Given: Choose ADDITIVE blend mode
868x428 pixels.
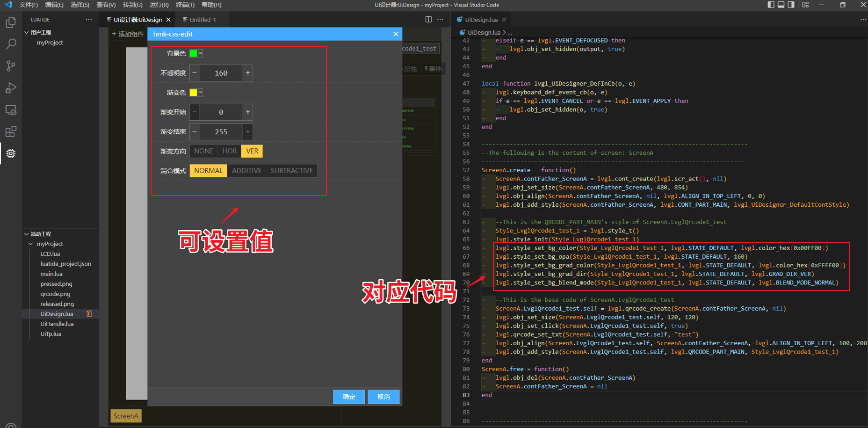Looking at the screenshot, I should coord(246,171).
